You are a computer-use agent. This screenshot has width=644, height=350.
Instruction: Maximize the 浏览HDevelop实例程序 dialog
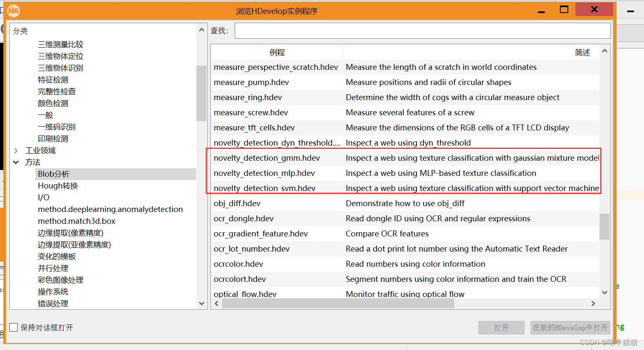tap(564, 10)
